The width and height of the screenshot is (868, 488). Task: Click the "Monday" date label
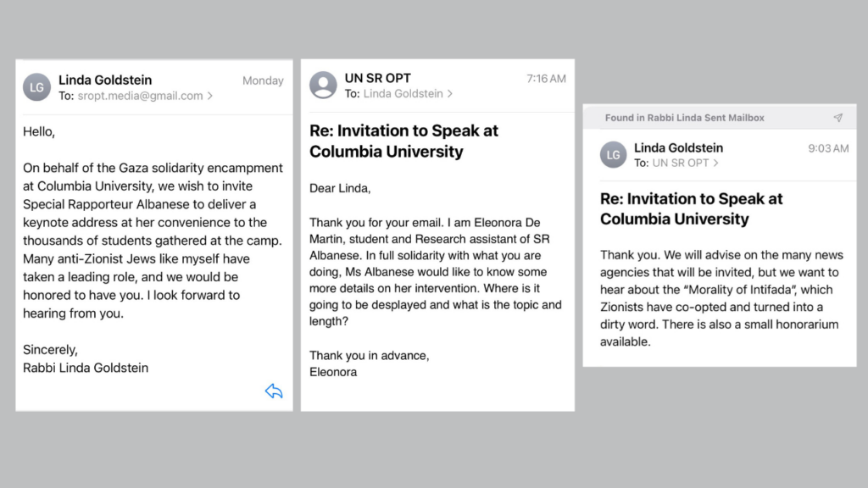[263, 80]
